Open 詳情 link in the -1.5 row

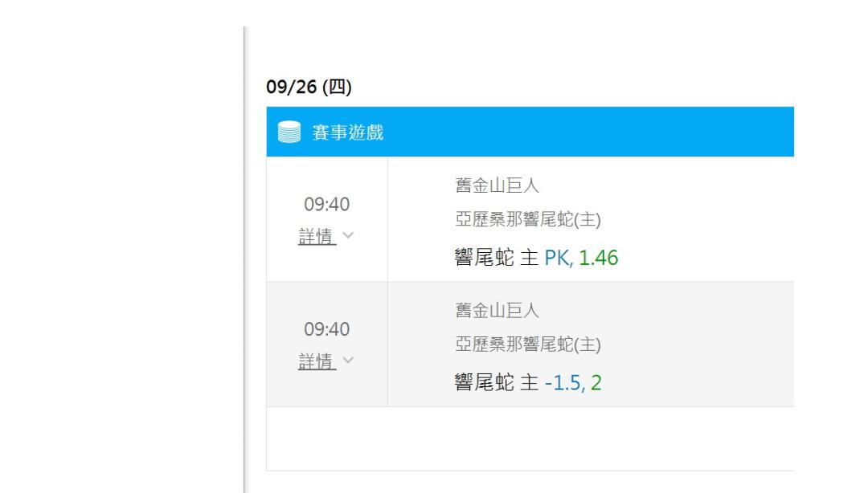click(317, 361)
